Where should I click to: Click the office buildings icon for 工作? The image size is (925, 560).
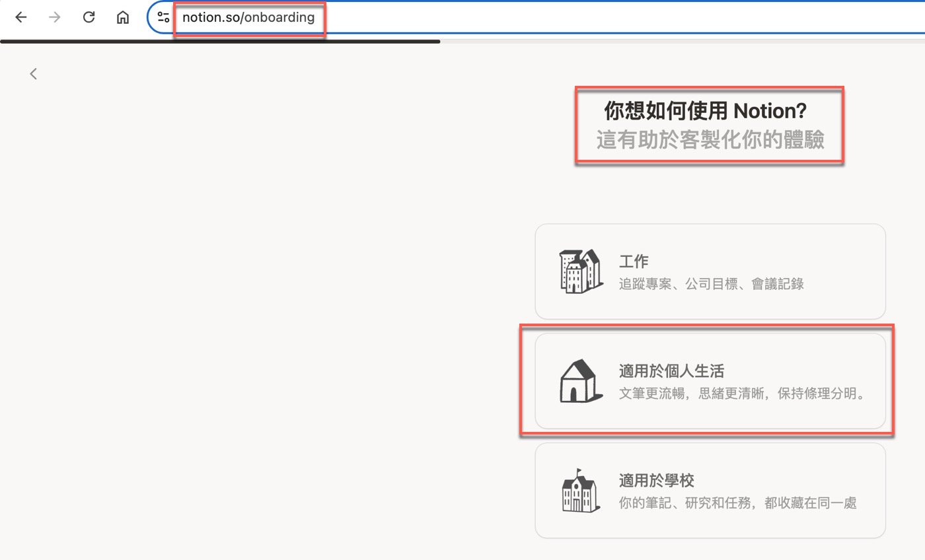coord(581,271)
